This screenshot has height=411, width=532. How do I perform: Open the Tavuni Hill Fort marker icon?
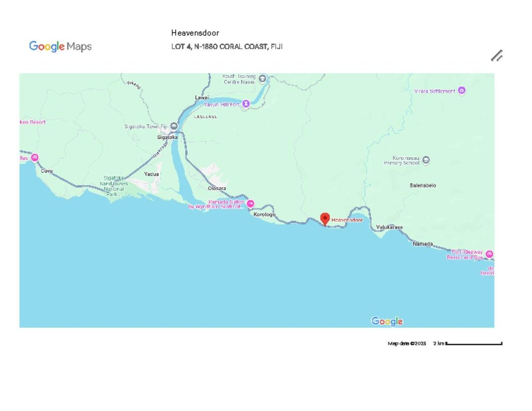(246, 103)
